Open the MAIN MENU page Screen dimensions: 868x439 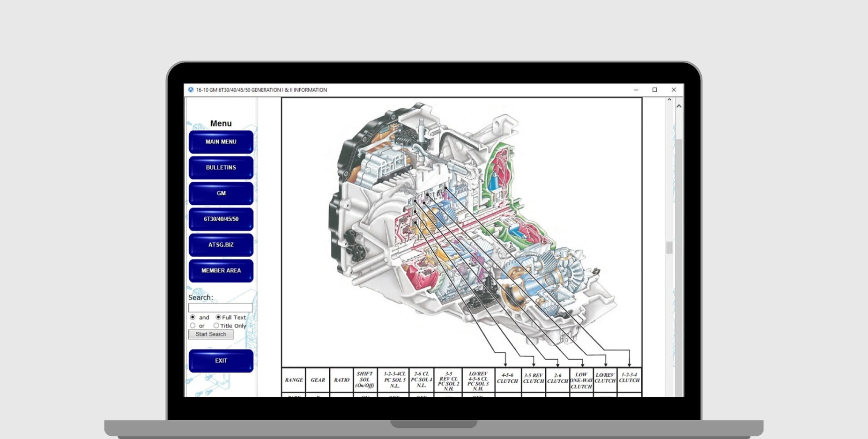click(x=221, y=142)
